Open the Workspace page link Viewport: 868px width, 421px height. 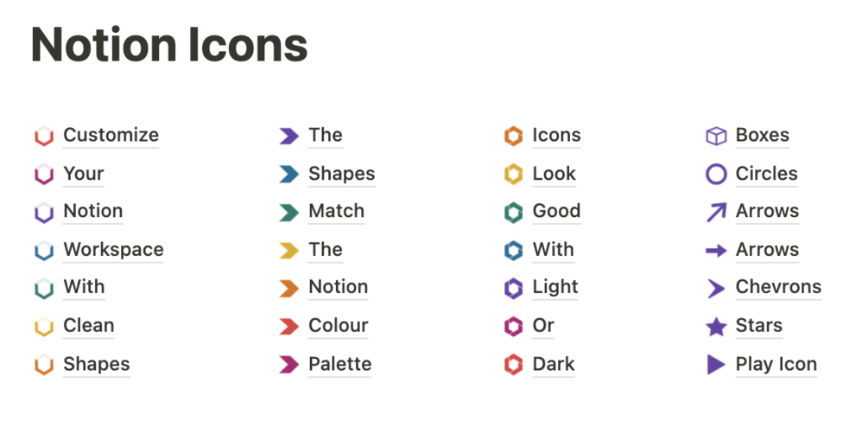click(x=113, y=250)
